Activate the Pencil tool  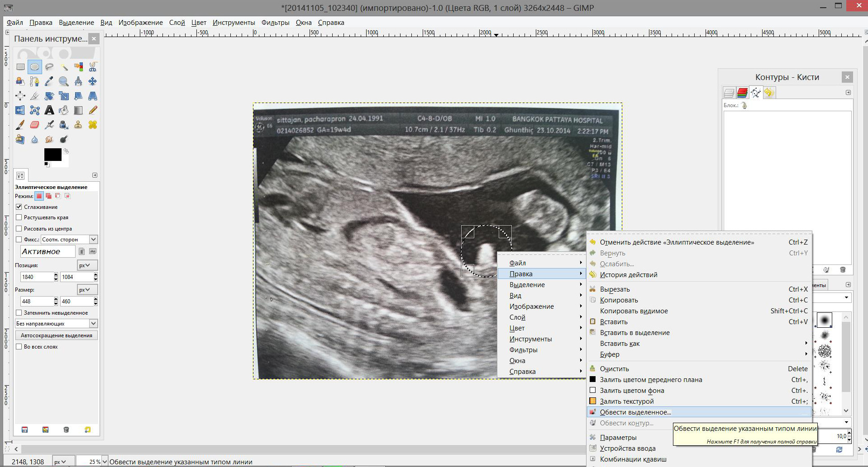coord(93,110)
